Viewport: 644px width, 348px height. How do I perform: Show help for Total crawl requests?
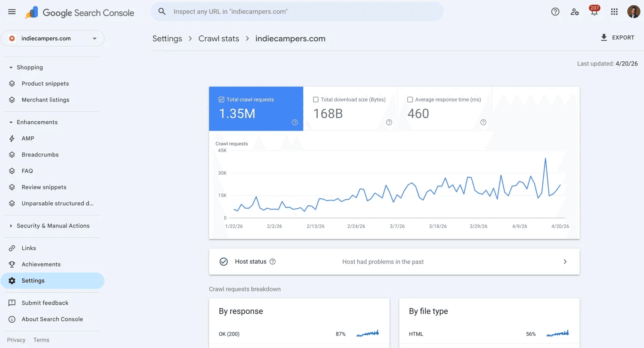(295, 122)
